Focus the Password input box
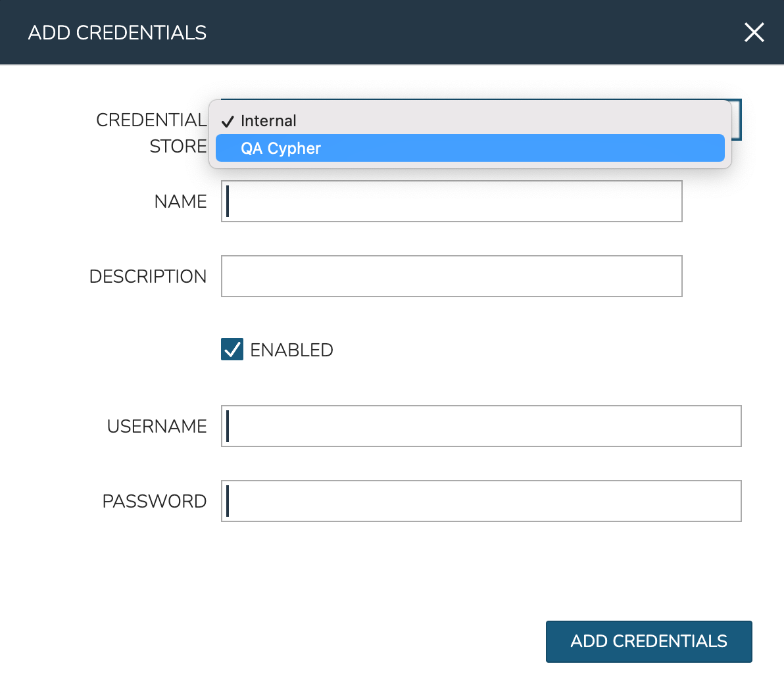 point(481,501)
